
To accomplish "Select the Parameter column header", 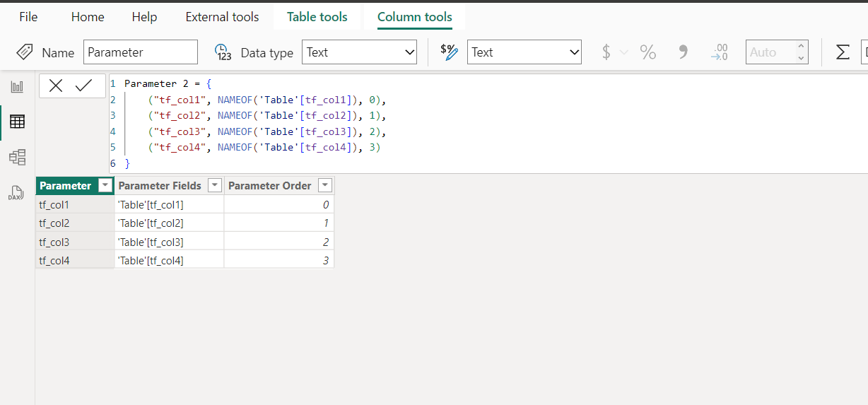I will click(65, 186).
